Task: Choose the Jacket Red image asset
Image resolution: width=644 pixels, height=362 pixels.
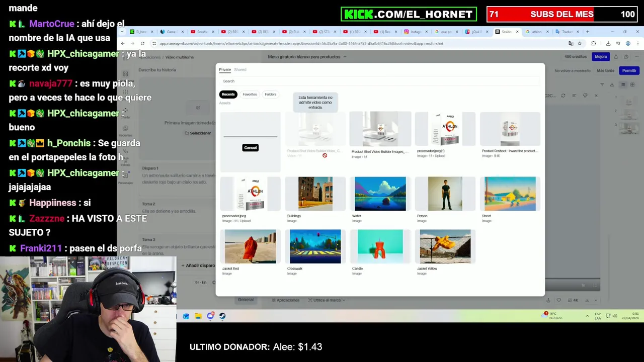Action: [250, 246]
